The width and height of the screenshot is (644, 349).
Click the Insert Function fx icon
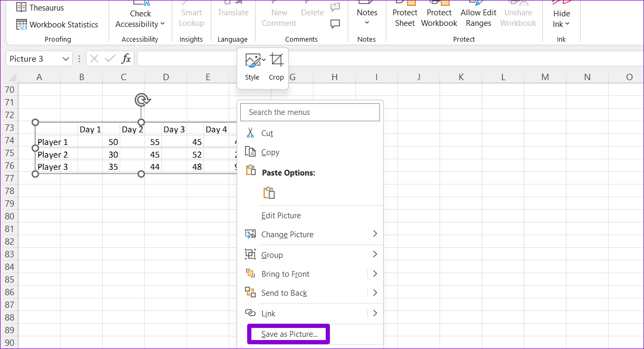(x=126, y=59)
